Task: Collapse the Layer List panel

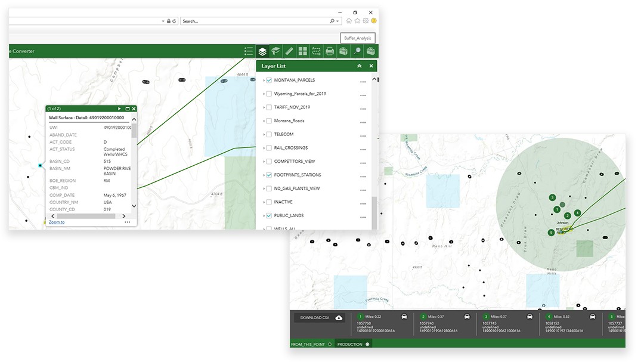Action: [x=360, y=66]
